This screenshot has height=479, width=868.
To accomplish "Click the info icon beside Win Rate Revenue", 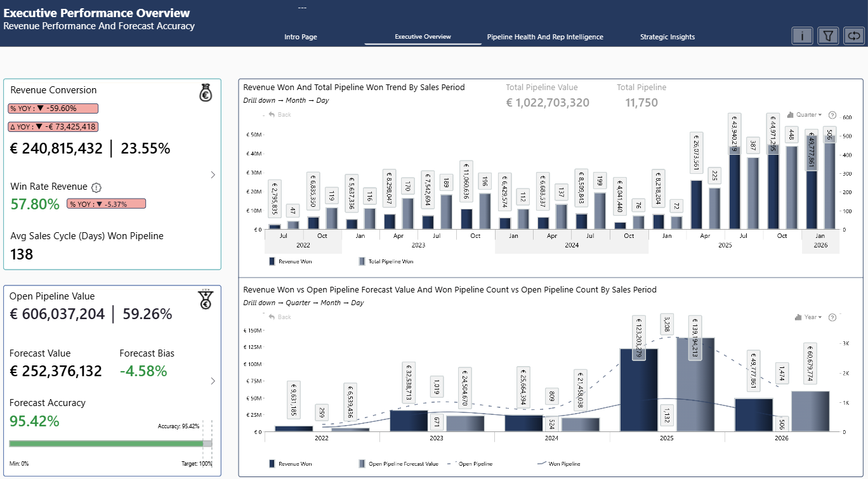I will tap(96, 187).
